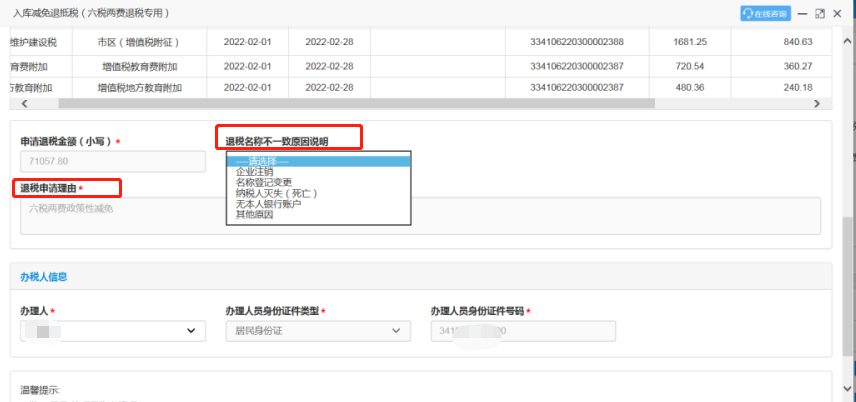Image resolution: width=856 pixels, height=402 pixels.
Task: Click the vertical scrollbar down arrow
Action: 847,388
